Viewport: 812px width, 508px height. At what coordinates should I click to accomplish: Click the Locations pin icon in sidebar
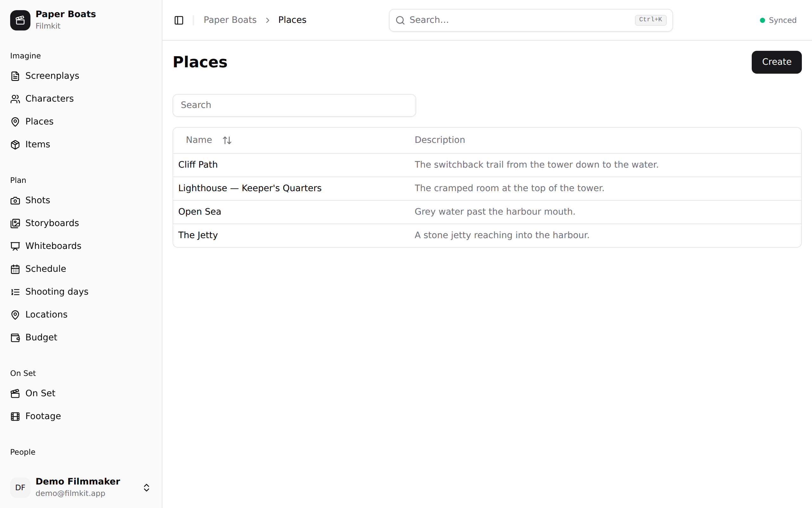15,315
